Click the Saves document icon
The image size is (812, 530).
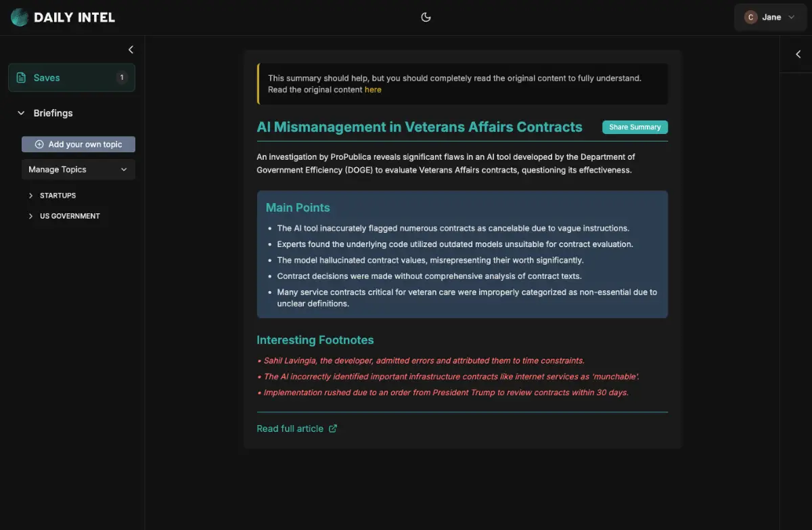click(x=21, y=78)
